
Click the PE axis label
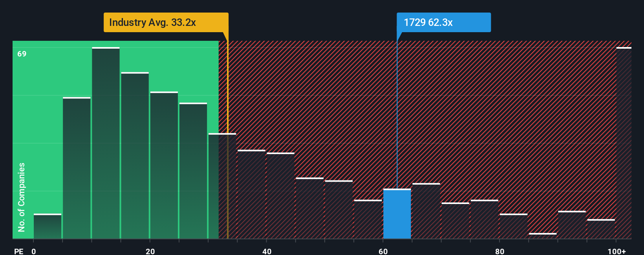point(19,251)
